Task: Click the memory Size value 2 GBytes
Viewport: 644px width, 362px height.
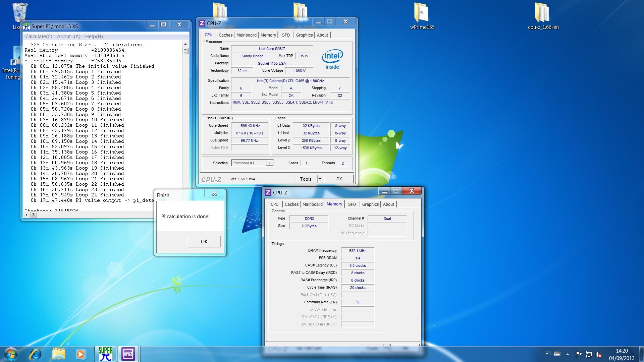Action: 309,226
